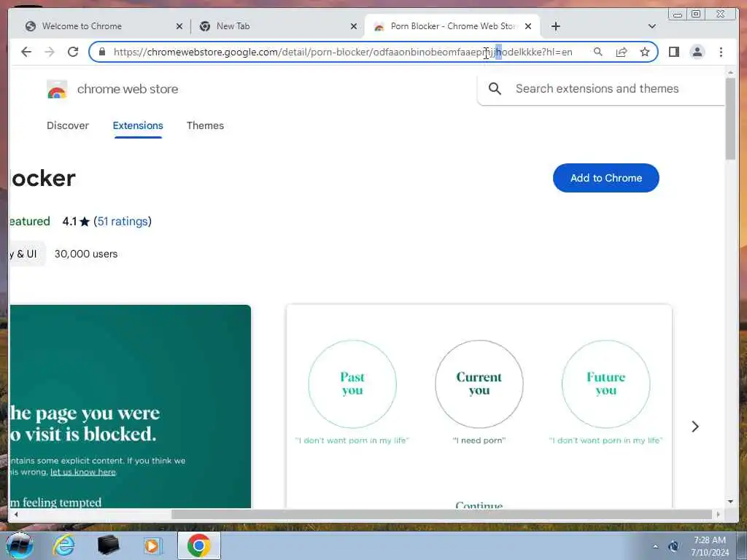Click the horizontal scrollbar right arrow
Image resolution: width=747 pixels, height=560 pixels.
[718, 514]
